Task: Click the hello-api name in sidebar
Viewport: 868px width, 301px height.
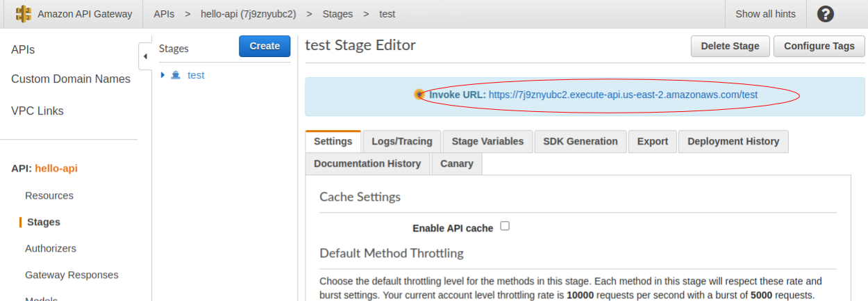Action: (x=56, y=169)
